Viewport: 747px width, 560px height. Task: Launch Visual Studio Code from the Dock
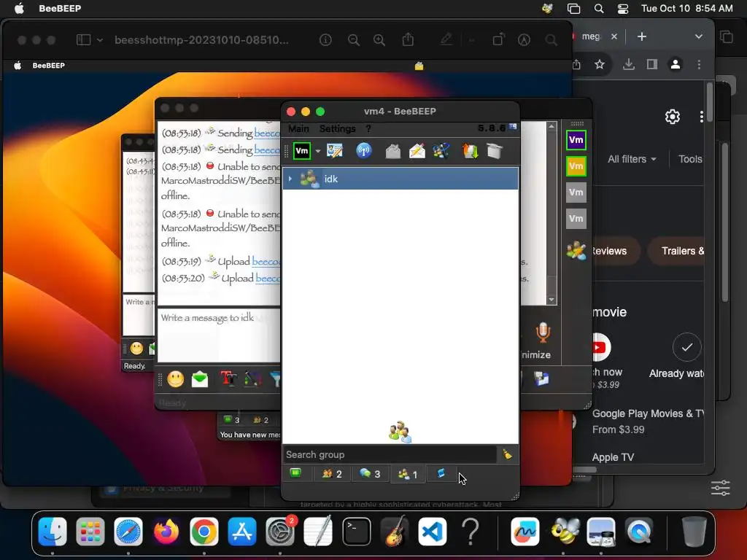point(432,531)
